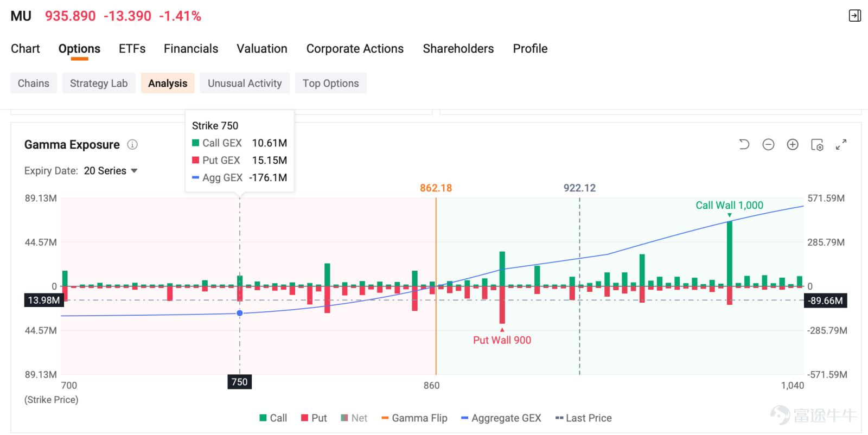Open chart display settings icon

[x=817, y=144]
